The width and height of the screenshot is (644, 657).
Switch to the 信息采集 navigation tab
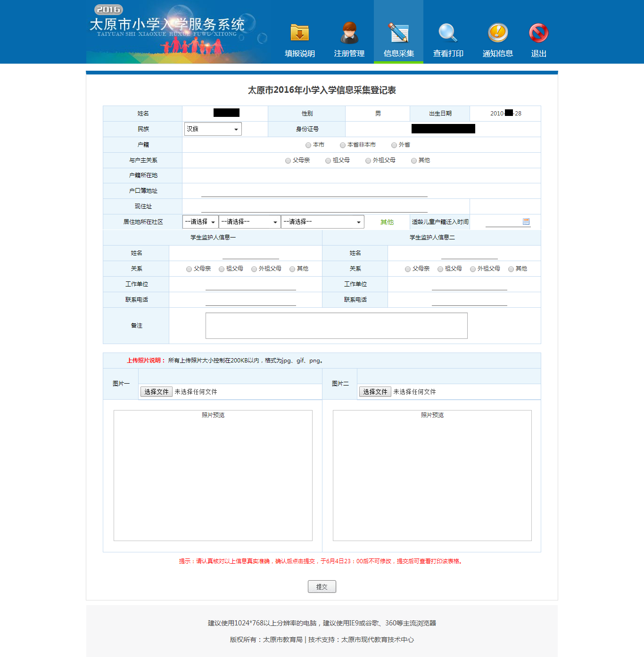(398, 53)
